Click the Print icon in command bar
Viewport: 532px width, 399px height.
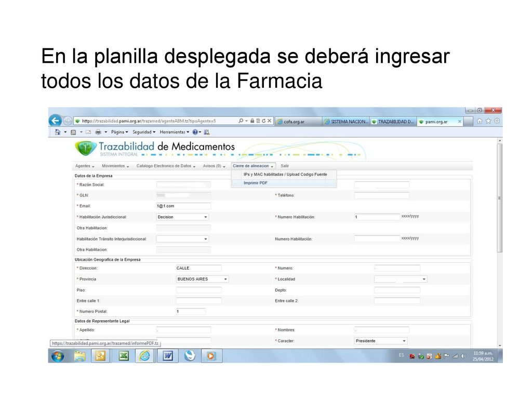(x=98, y=132)
